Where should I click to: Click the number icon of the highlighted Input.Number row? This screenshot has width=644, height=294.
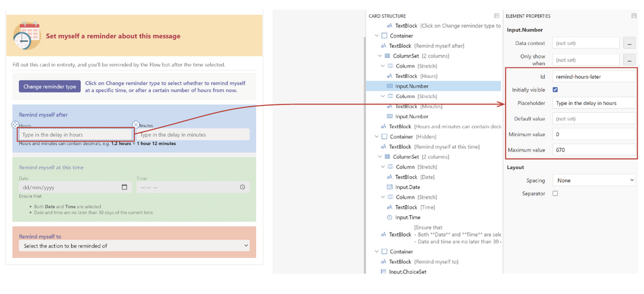pyautogui.click(x=390, y=86)
